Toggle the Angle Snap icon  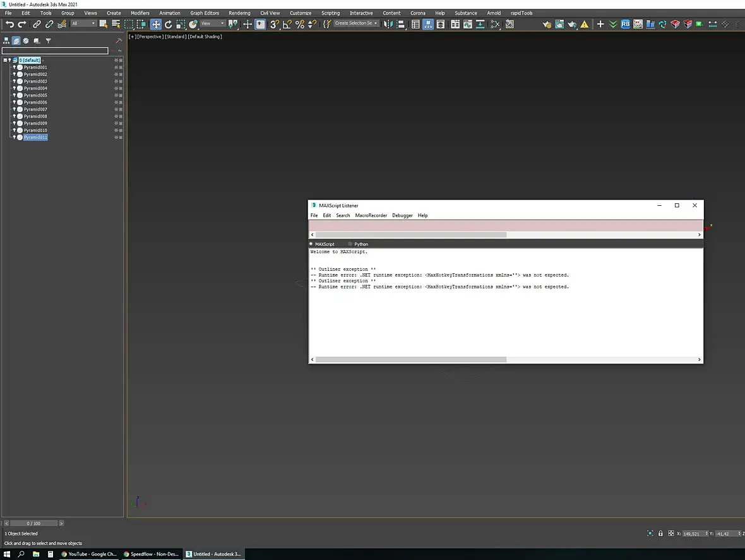pyautogui.click(x=287, y=24)
